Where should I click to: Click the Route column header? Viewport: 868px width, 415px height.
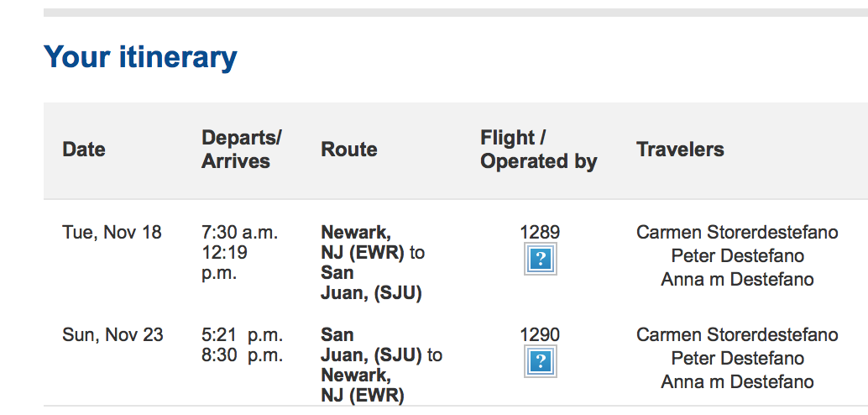click(x=348, y=150)
